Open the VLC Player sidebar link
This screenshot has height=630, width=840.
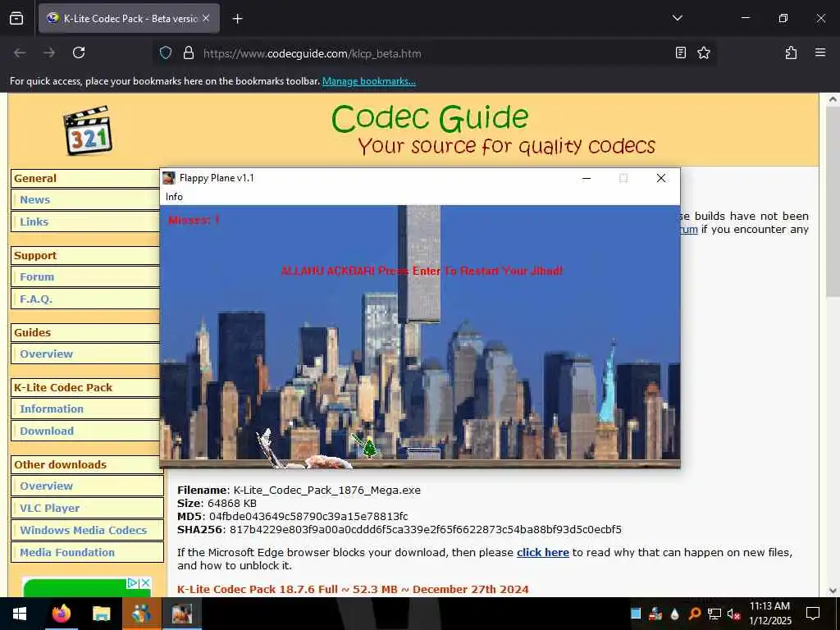tap(50, 508)
